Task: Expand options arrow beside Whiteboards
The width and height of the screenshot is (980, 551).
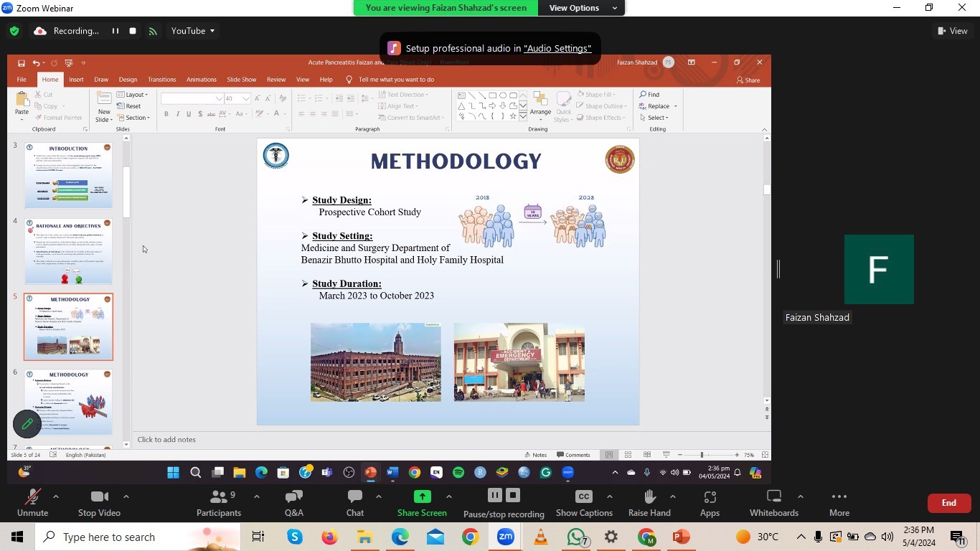Action: [801, 496]
